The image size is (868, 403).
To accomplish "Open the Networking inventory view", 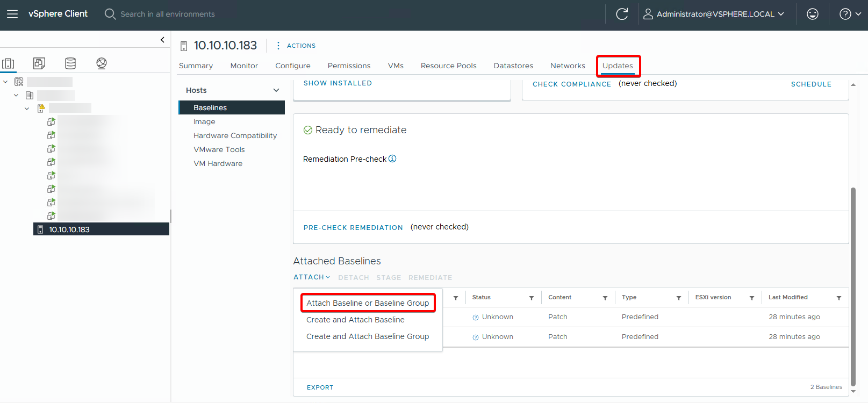I will click(x=102, y=63).
